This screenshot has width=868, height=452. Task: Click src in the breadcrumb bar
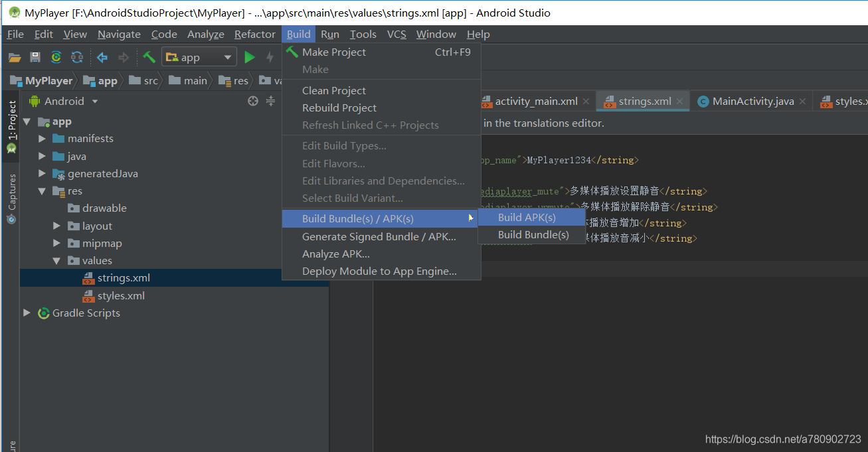[x=144, y=81]
